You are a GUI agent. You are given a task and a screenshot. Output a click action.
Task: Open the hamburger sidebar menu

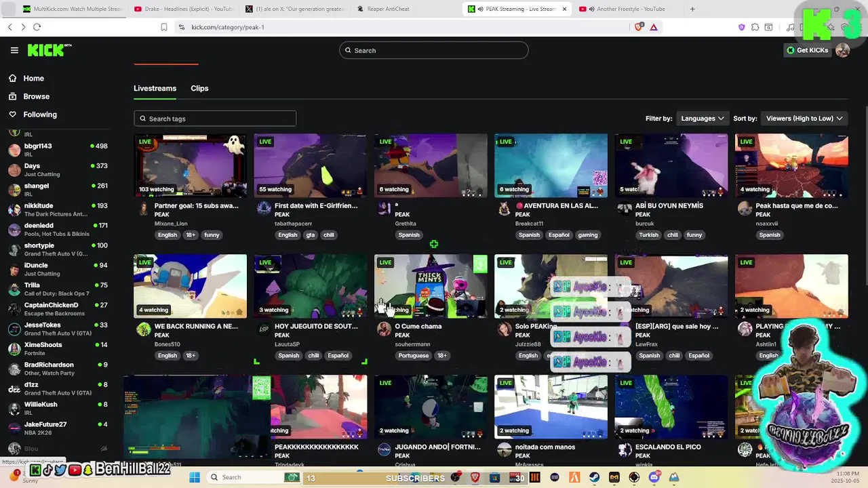pyautogui.click(x=14, y=50)
